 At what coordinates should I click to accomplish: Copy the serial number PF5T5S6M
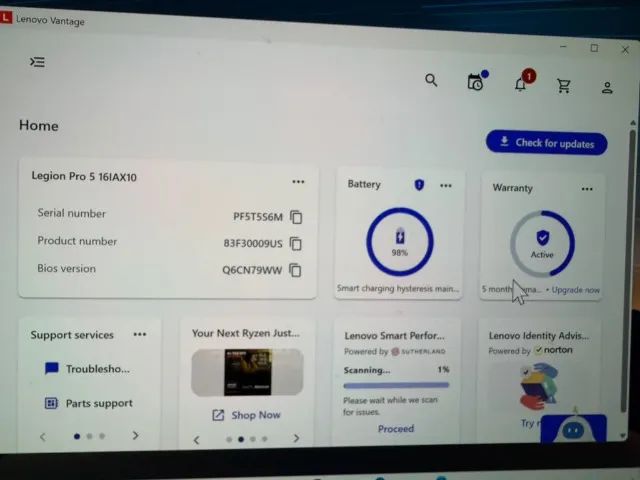[296, 217]
